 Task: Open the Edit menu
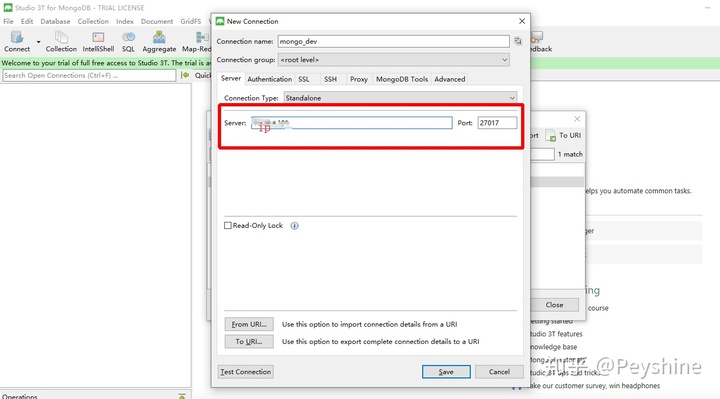[x=27, y=22]
